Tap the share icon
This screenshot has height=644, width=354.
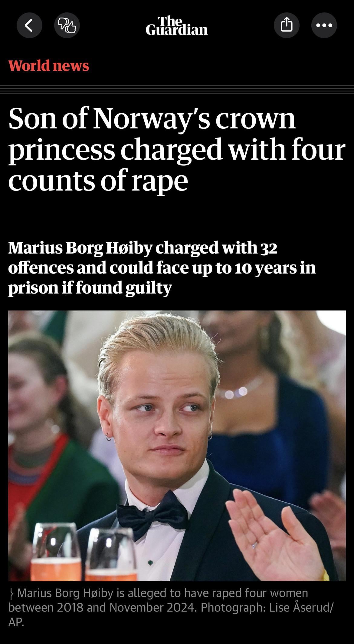coord(287,25)
